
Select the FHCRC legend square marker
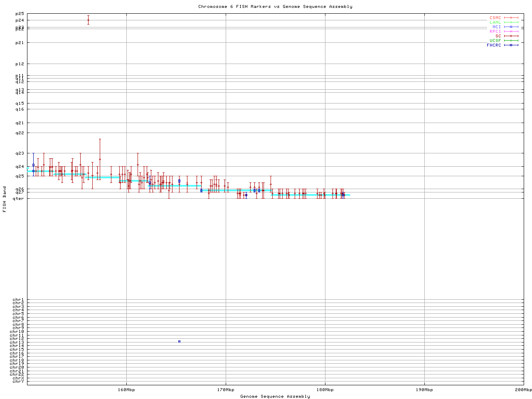(x=511, y=45)
